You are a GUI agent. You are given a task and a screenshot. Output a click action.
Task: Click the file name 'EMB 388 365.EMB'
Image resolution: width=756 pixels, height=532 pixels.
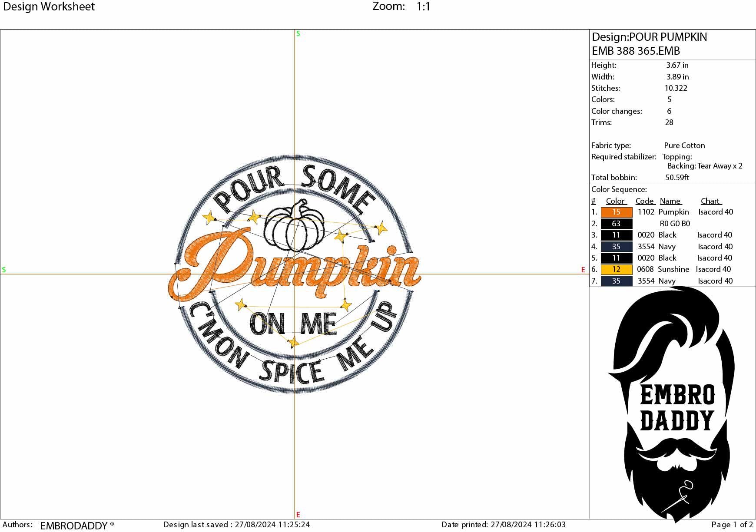point(636,51)
